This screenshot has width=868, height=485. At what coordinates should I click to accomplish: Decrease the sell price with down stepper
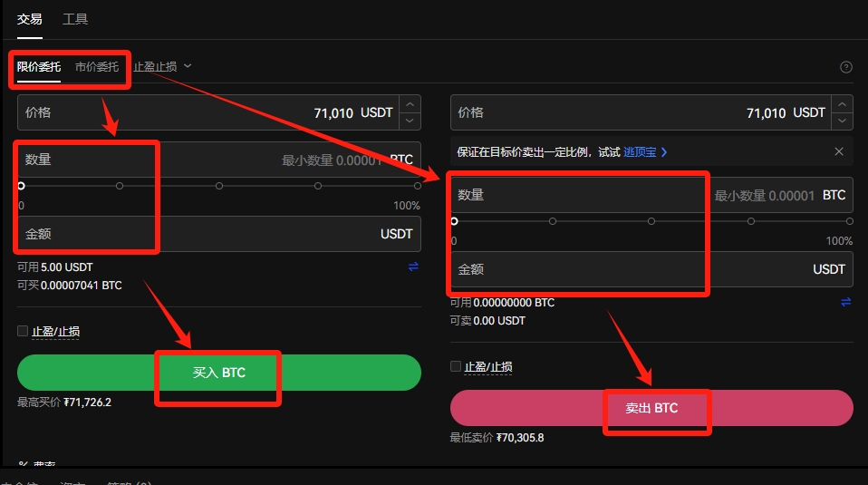coord(842,121)
